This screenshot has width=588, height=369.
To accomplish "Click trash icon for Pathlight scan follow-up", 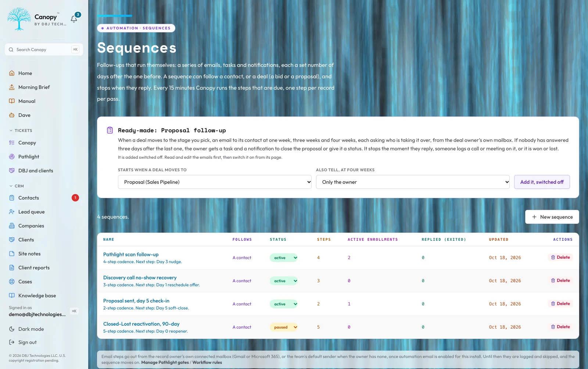I will 553,257.
